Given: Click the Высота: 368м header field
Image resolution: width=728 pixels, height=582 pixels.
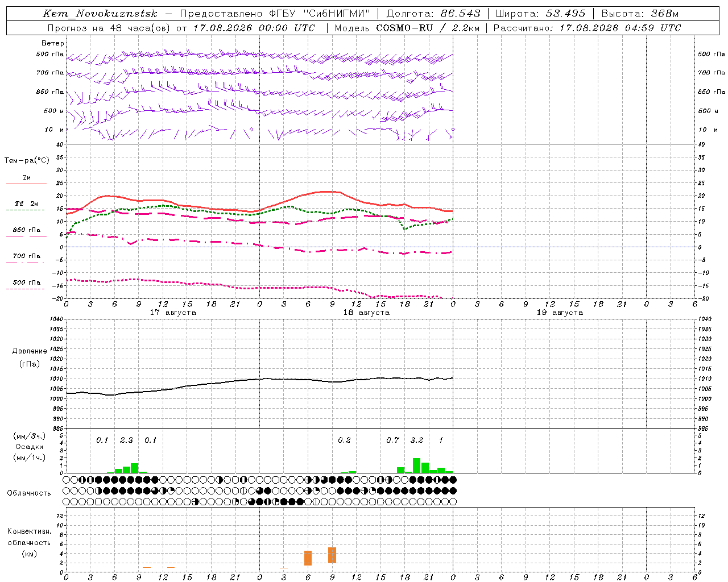Looking at the screenshot, I should (640, 14).
